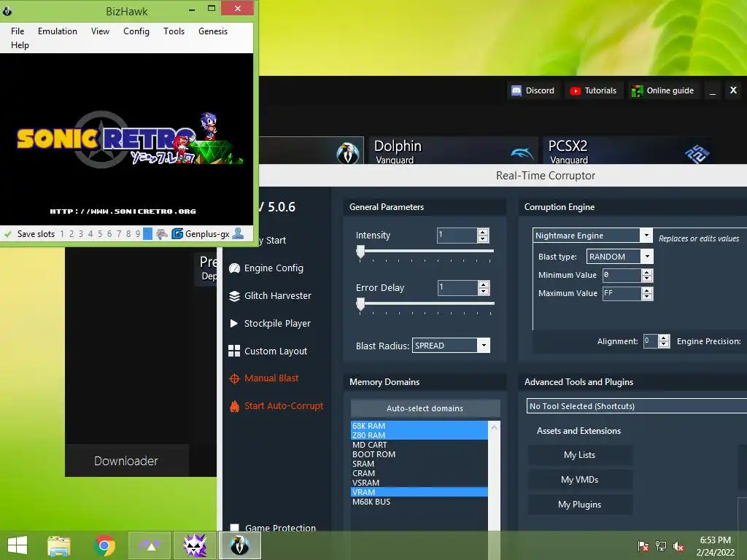
Task: Select MD CART in Memory Domains
Action: click(419, 445)
